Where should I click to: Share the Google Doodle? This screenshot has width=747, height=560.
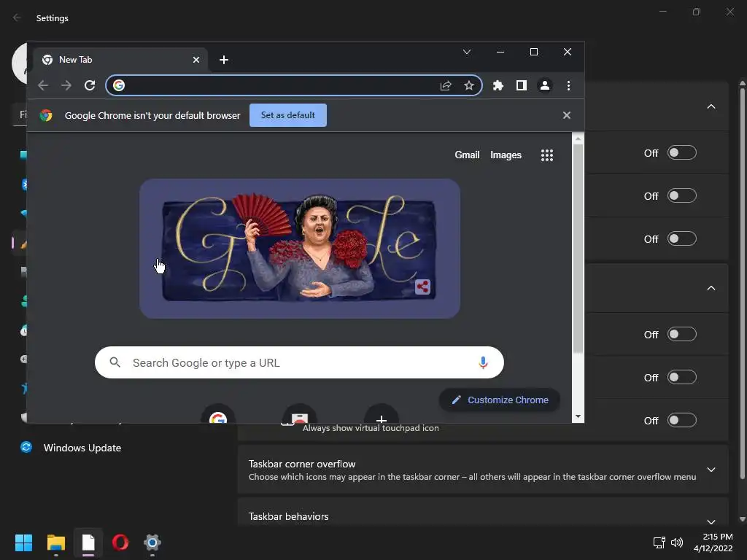[x=422, y=287]
